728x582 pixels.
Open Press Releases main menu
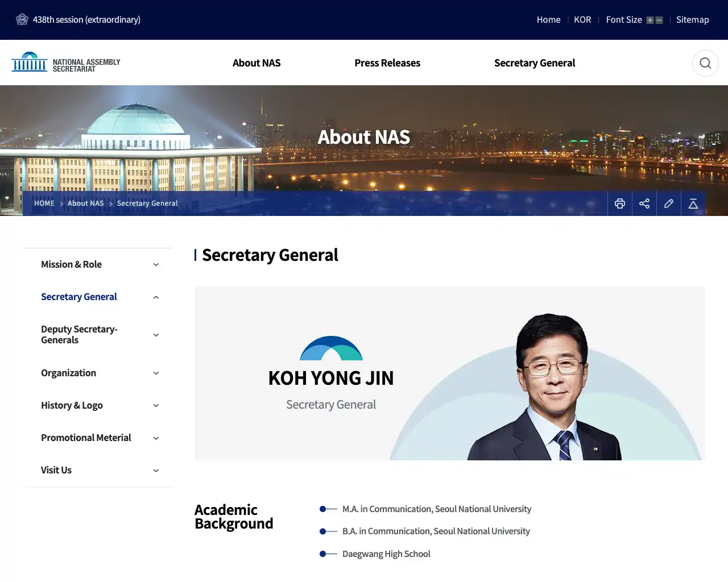(x=387, y=63)
